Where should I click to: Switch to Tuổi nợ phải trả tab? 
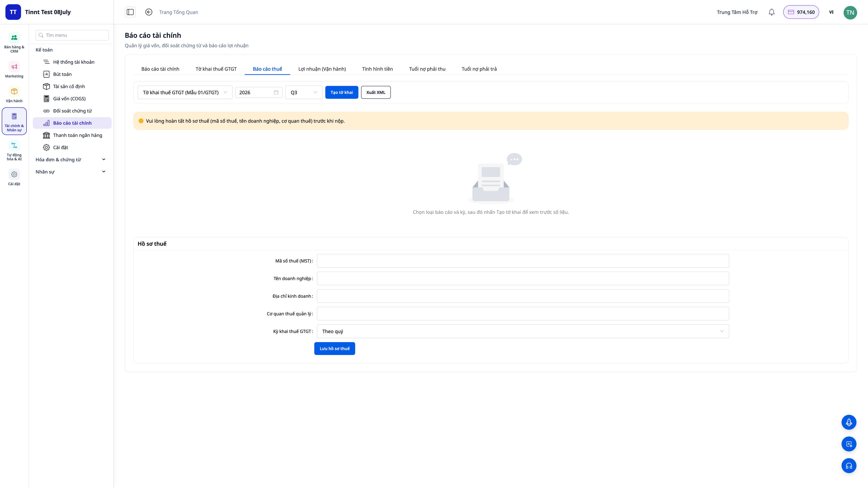pos(479,69)
